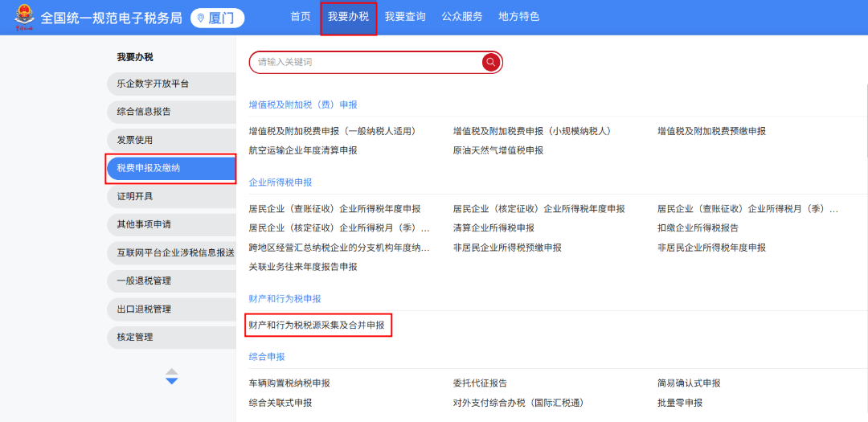Select 综合信息报告 in sidebar

[172, 112]
